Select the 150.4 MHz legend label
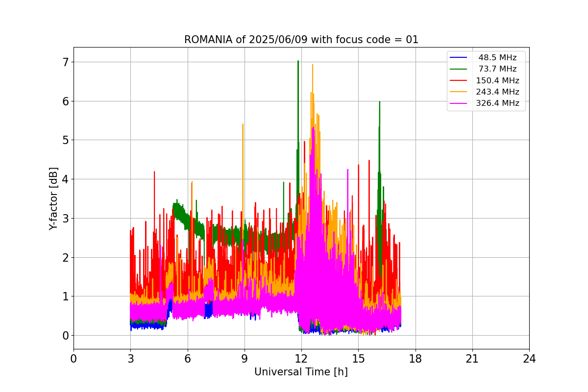 click(x=497, y=80)
